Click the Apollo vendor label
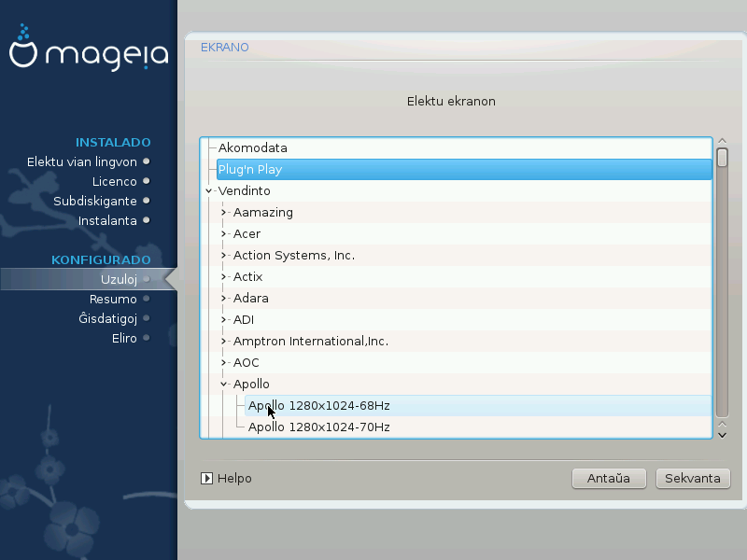The height and width of the screenshot is (560, 747). click(x=251, y=384)
